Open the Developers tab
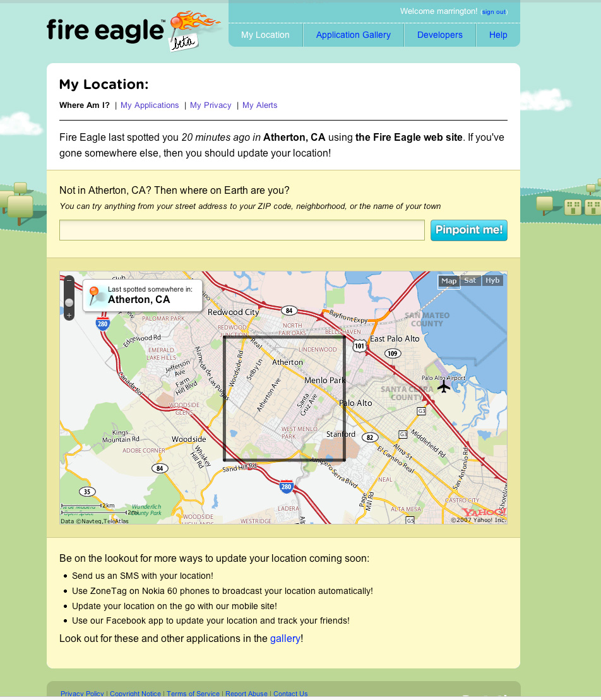Image resolution: width=601 pixels, height=700 pixels. (440, 35)
